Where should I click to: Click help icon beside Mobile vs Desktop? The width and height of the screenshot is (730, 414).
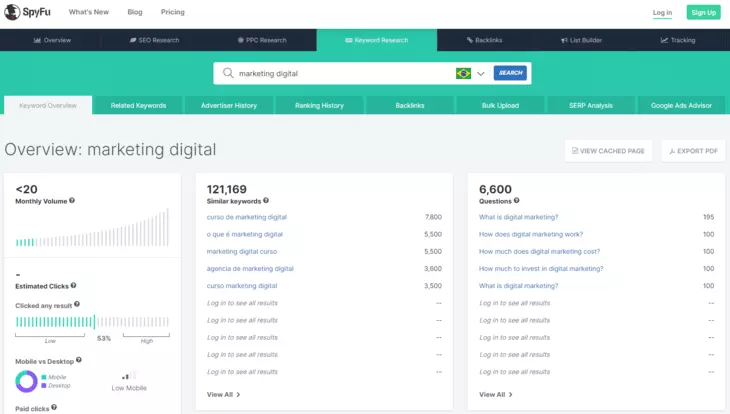click(79, 360)
